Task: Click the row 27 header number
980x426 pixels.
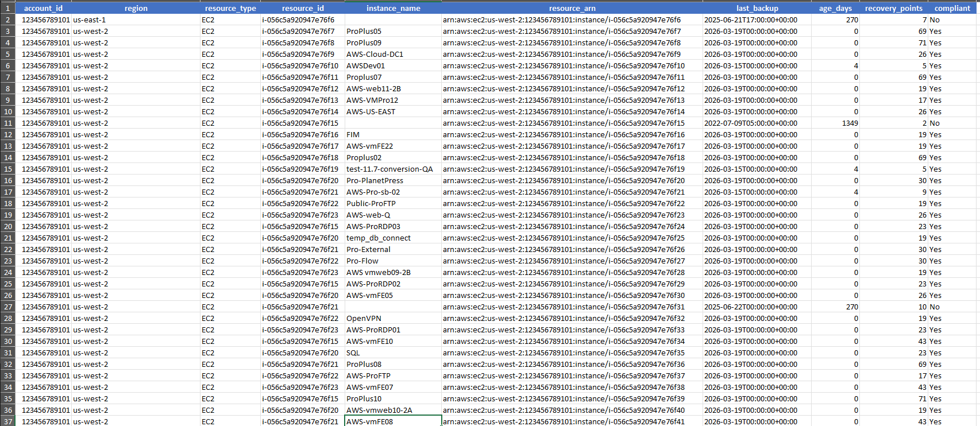Action: (x=7, y=307)
